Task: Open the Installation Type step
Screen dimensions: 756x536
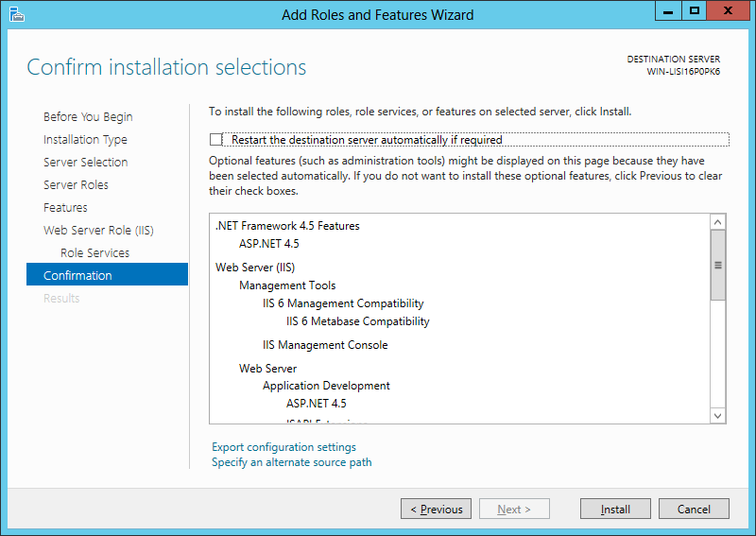Action: 85,139
